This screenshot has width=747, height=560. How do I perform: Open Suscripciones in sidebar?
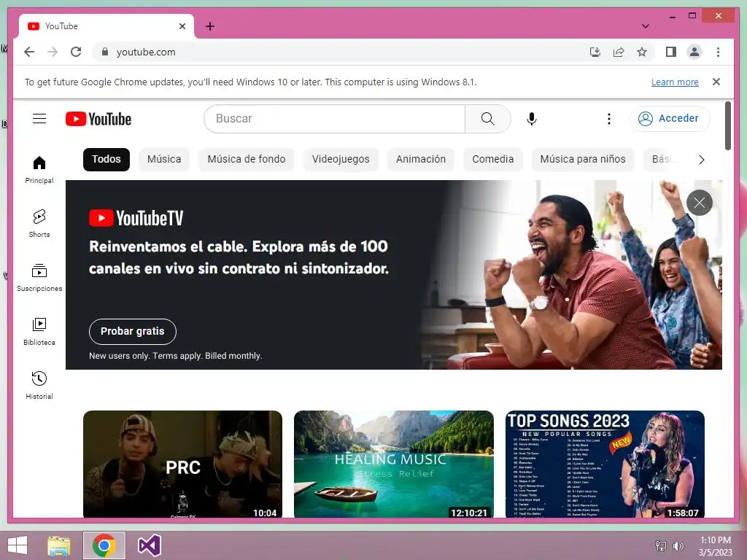(39, 277)
